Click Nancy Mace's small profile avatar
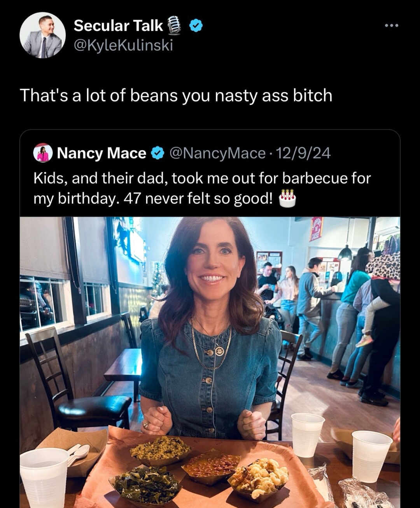The height and width of the screenshot is (508, 420). point(43,153)
